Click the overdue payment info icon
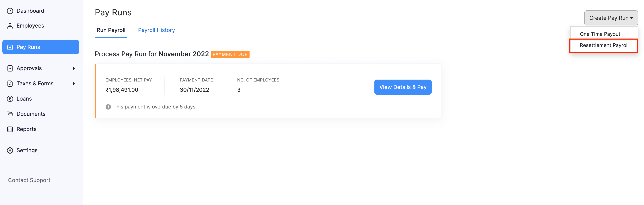Viewport: 644px width, 205px height. pos(108,107)
